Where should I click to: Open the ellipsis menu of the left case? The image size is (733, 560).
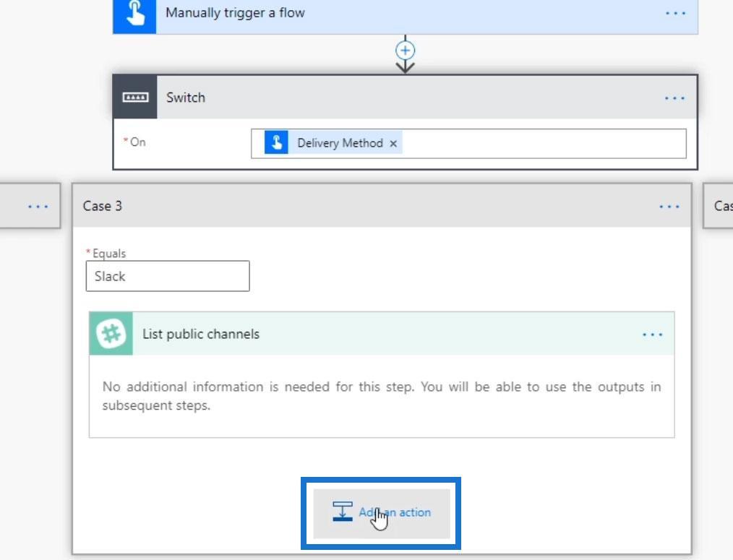point(38,206)
